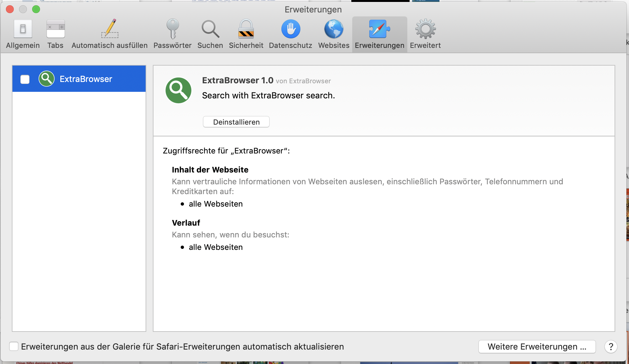Click the Erweiterungen tab label
Viewport: 629px width, 364px height.
(x=379, y=45)
